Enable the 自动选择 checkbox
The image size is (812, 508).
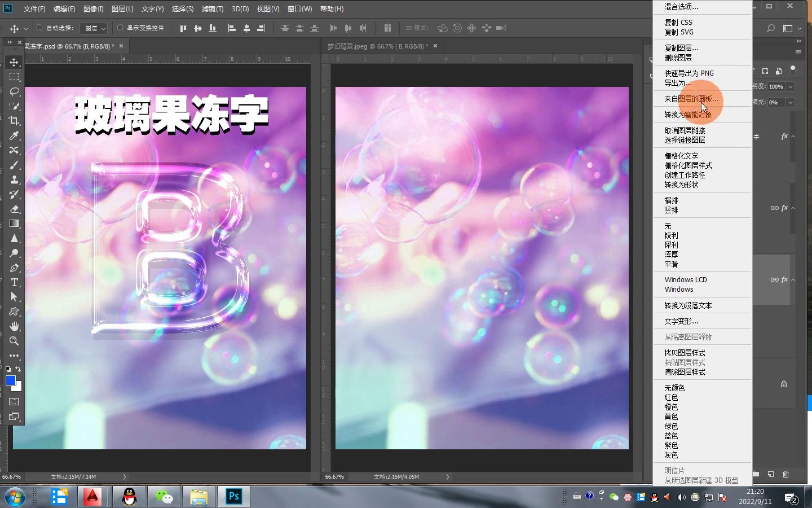pyautogui.click(x=39, y=28)
